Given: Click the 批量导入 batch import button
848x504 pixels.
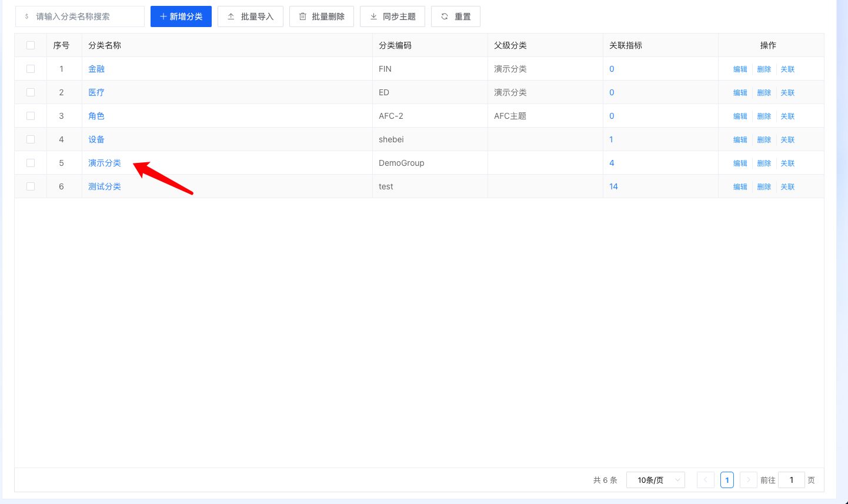Looking at the screenshot, I should point(251,16).
